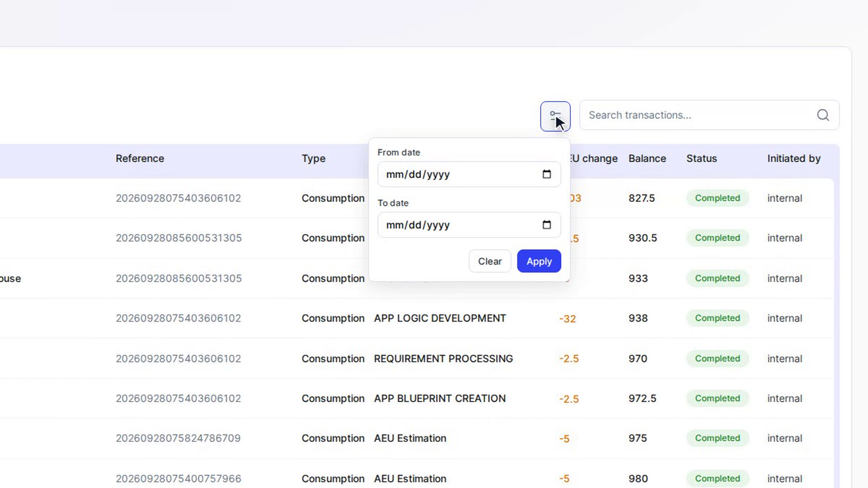Click the Balance column header
The width and height of the screenshot is (868, 488).
pos(647,159)
